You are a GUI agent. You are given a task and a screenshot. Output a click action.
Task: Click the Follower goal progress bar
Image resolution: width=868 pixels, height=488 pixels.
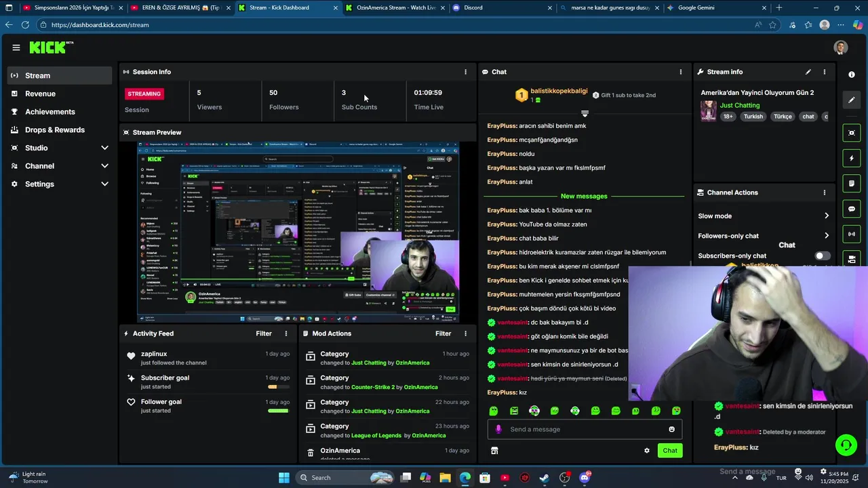(277, 411)
